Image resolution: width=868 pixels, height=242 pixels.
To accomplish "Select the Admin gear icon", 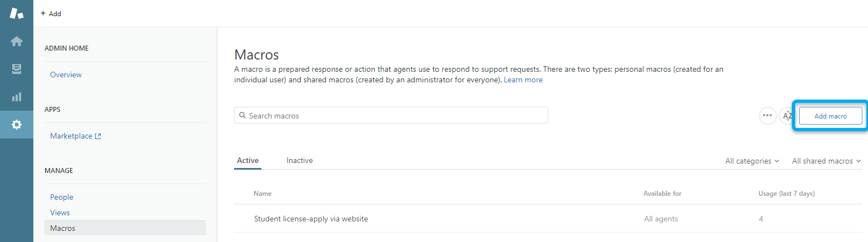I will click(x=17, y=125).
